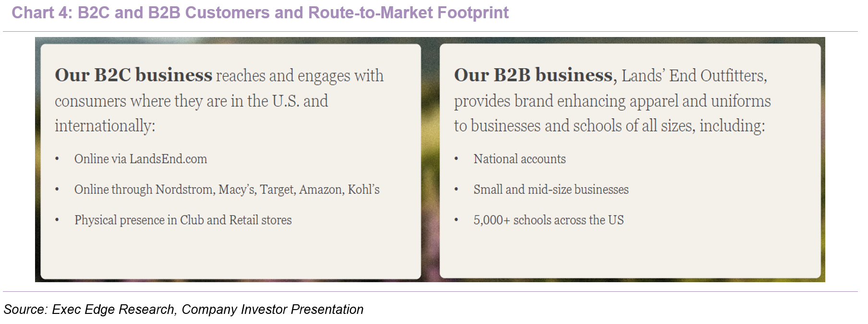Click 'Company Investor Presentation' in the source

pyautogui.click(x=272, y=310)
